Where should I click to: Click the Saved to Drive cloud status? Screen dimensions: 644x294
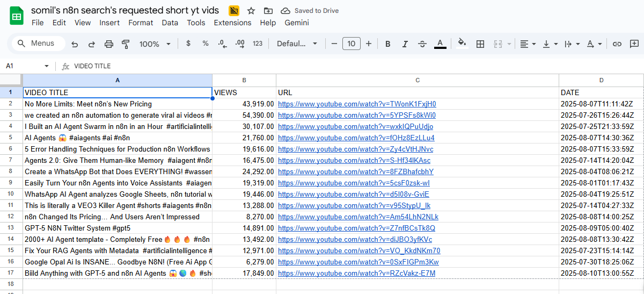[309, 11]
